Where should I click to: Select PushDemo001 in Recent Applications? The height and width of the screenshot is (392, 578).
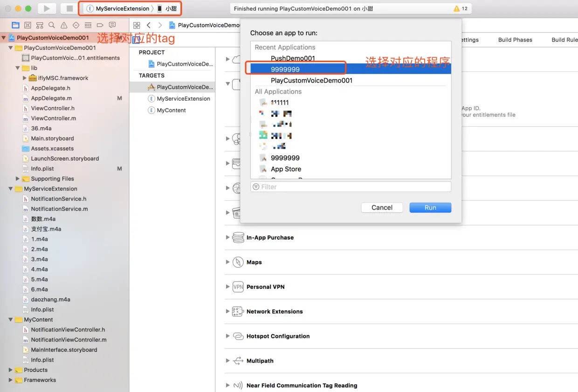click(x=351, y=58)
